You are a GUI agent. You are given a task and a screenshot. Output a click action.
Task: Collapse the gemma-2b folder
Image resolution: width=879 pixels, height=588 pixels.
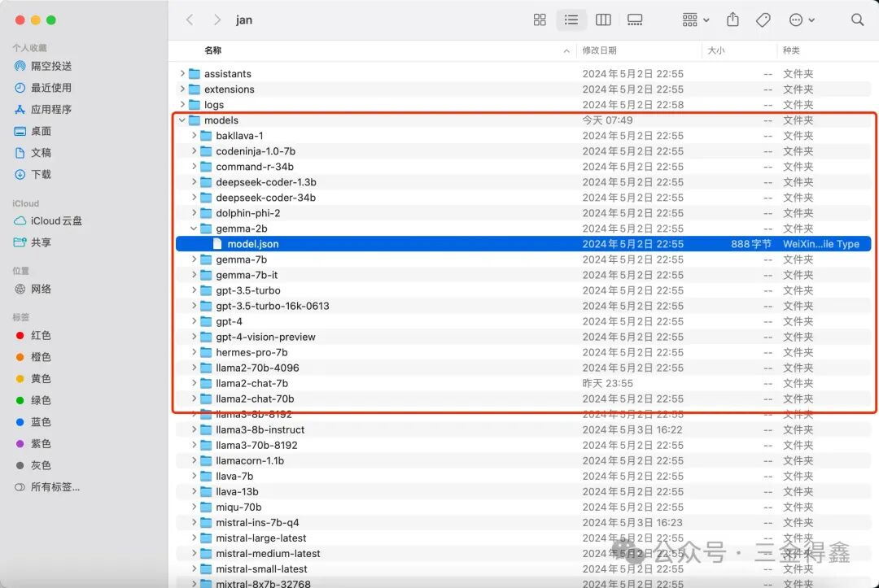click(194, 229)
